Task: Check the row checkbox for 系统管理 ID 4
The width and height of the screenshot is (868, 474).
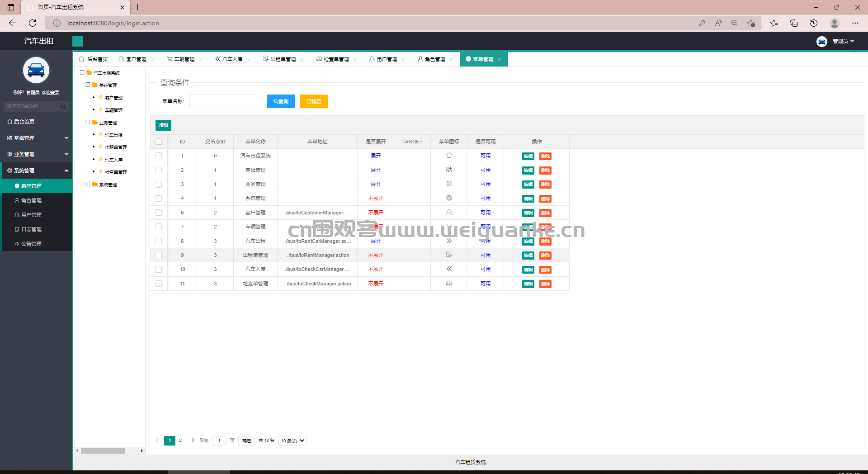Action: (x=159, y=198)
